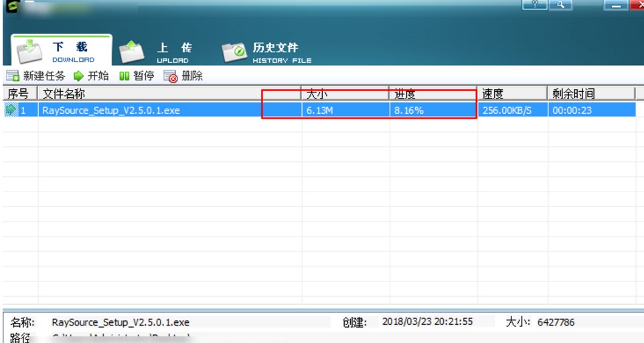Click the upload folder icon
The height and width of the screenshot is (343, 644).
(131, 52)
